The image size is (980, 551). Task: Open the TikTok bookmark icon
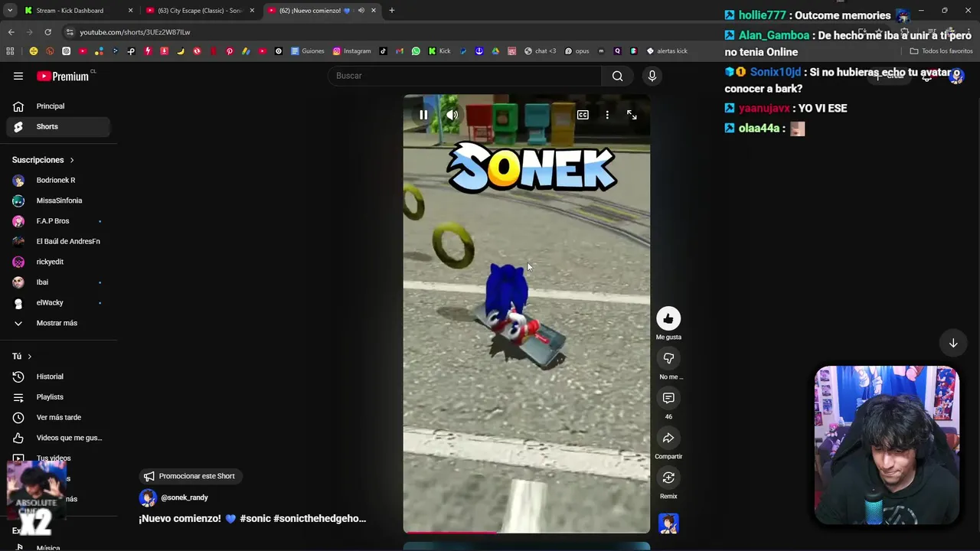coord(384,51)
